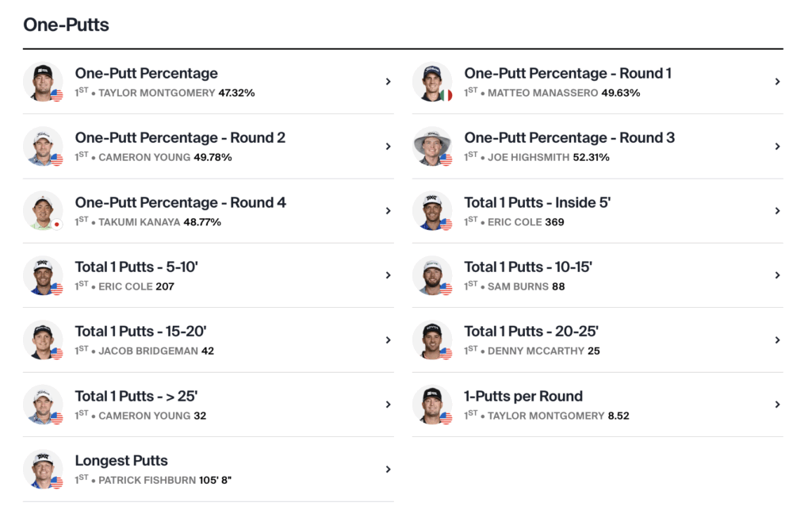
Task: Click chevron on Longest Putts row
Action: [x=388, y=470]
